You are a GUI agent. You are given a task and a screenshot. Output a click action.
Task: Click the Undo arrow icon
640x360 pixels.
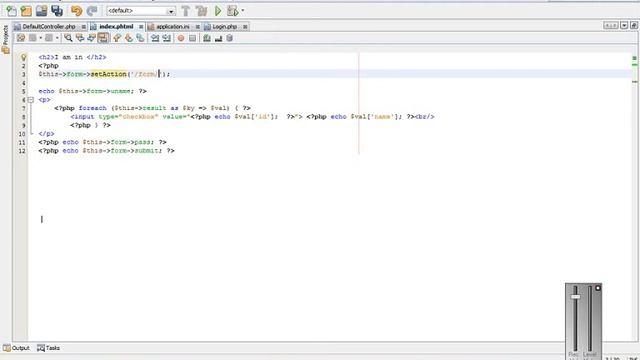76,11
